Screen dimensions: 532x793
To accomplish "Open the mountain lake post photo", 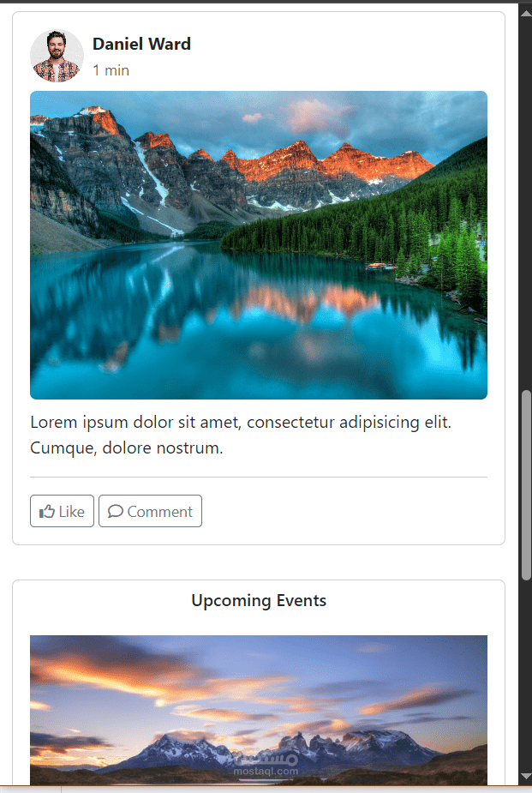I will 259,245.
